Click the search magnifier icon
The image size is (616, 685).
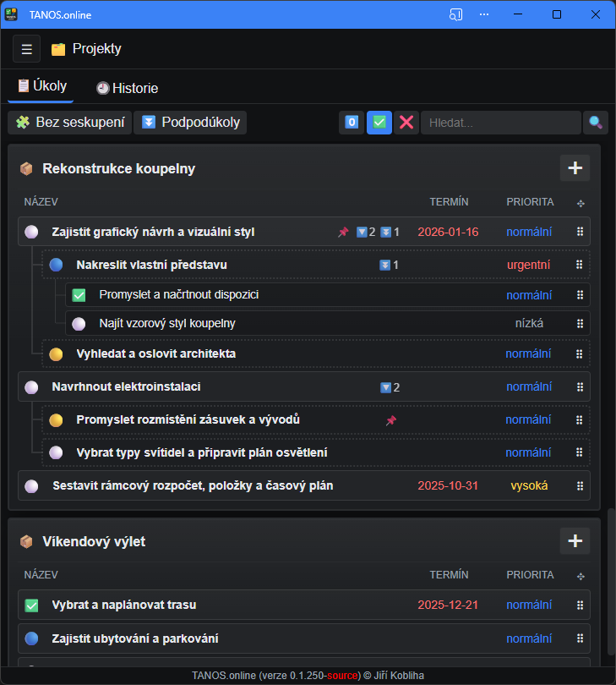(x=596, y=123)
